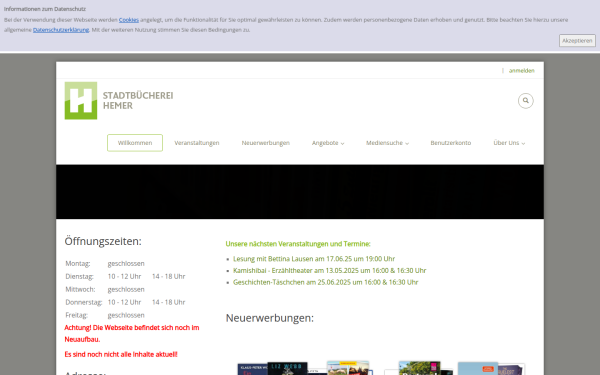This screenshot has height=375, width=600.
Task: Open the Geschichten-Täschchen event link
Action: point(326,282)
